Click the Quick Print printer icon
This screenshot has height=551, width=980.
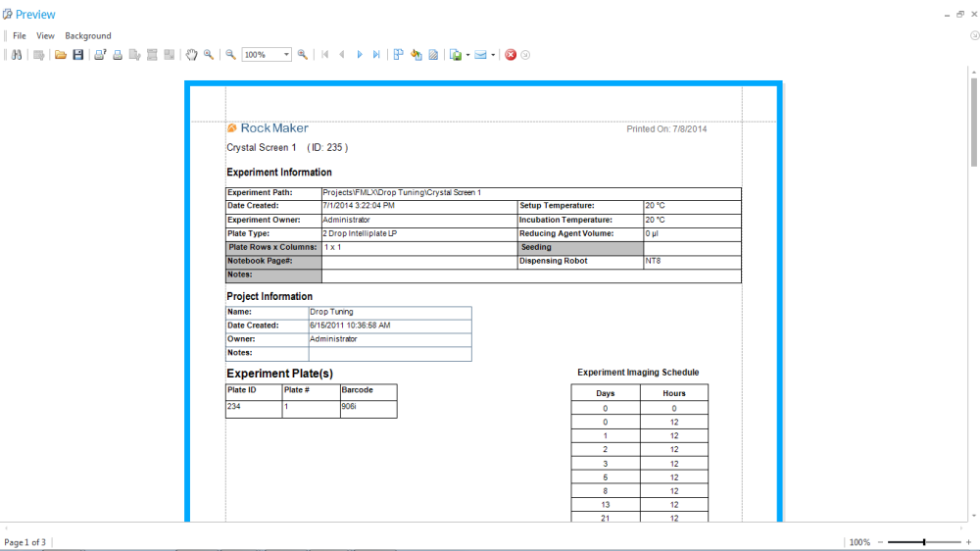point(118,55)
